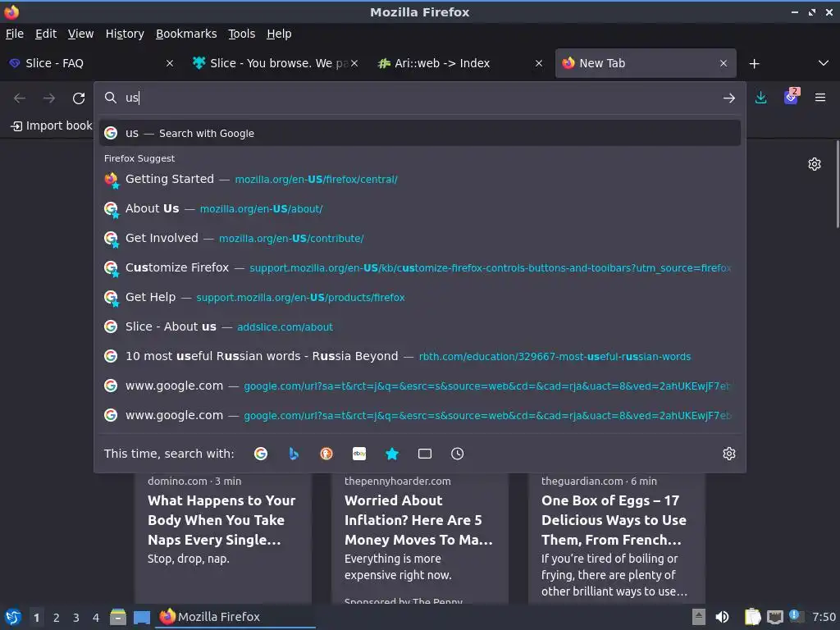The height and width of the screenshot is (630, 840).
Task: Open the File menu
Action: 15,34
